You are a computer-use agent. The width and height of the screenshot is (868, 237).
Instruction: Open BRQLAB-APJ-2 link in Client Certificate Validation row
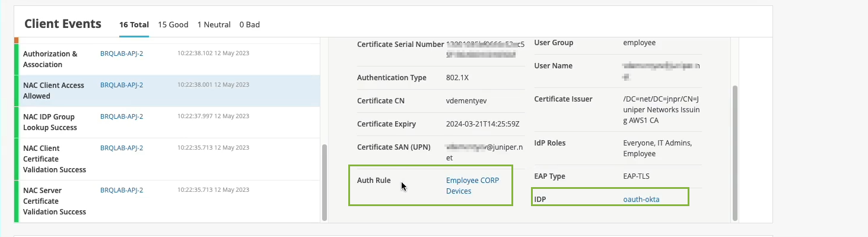[122, 148]
